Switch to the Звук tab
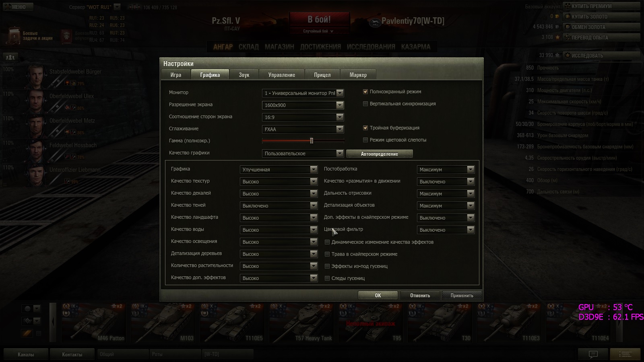 click(x=244, y=75)
